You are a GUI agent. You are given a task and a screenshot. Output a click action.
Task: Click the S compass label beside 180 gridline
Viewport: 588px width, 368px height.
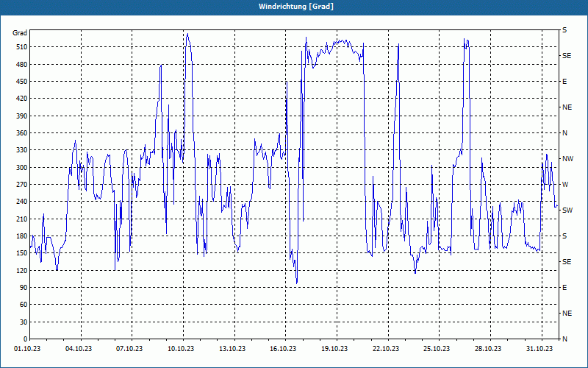point(564,236)
